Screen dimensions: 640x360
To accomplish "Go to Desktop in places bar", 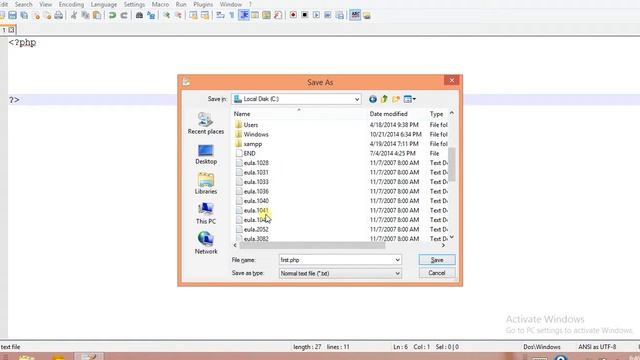I will [x=206, y=154].
